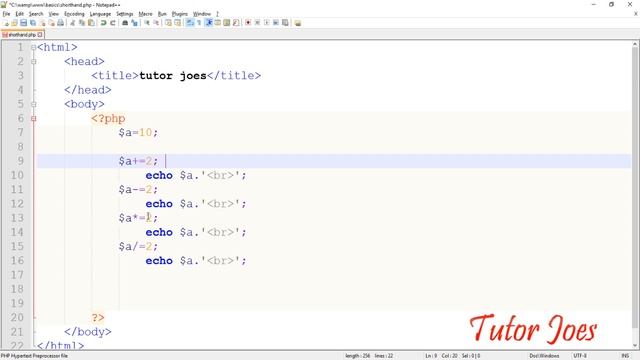The width and height of the screenshot is (640, 360).
Task: Start macro recording with the red dot icon
Action: click(x=248, y=23)
